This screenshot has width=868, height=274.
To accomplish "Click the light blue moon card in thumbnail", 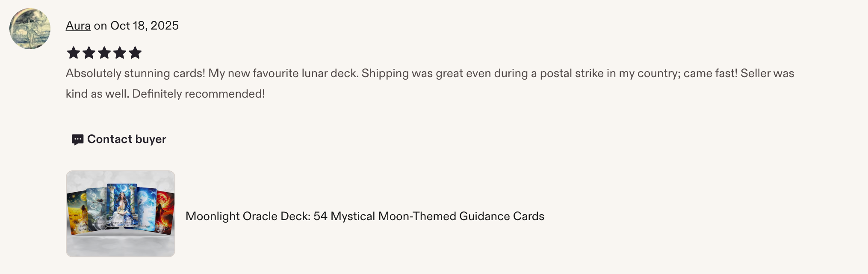I will point(148,209).
